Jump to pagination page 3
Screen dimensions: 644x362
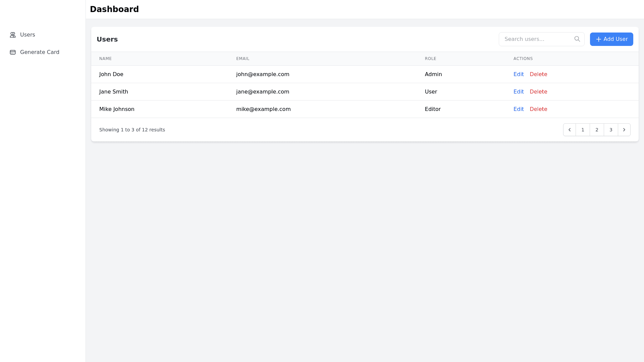611,130
